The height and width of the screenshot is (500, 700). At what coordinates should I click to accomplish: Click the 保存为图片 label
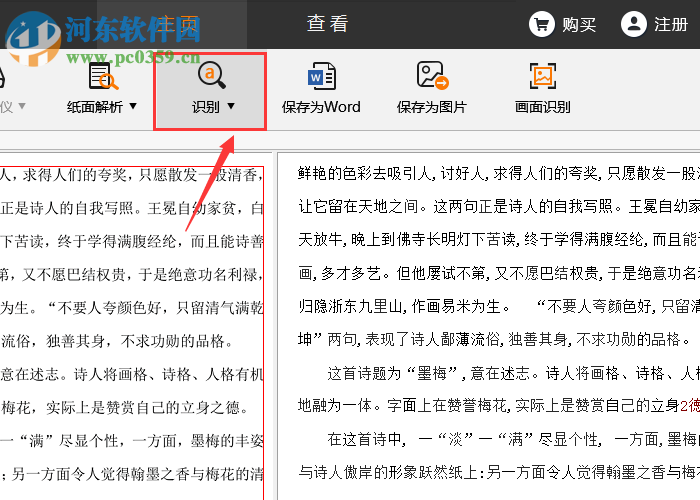(x=432, y=107)
